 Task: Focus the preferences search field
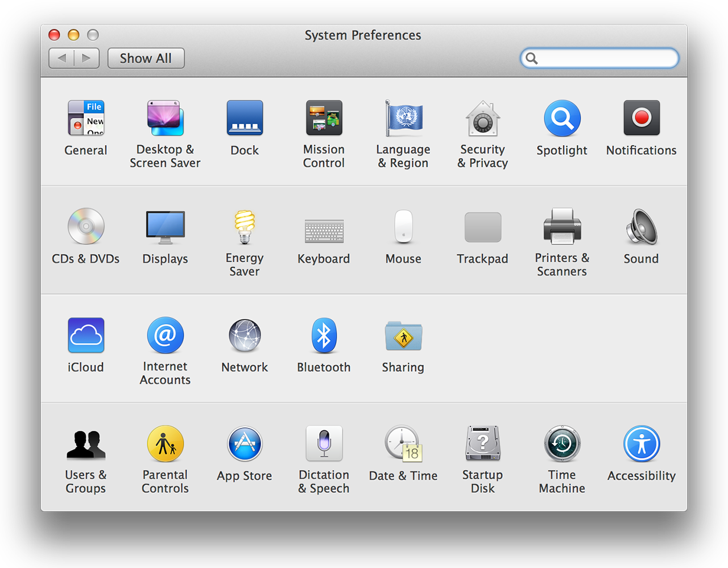599,58
